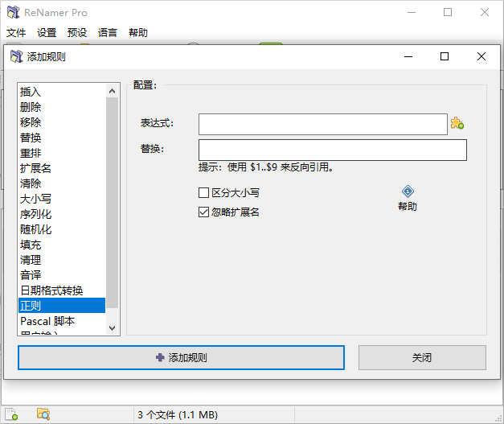504x424 pixels.
Task: Select the 日期格式转换 rule
Action: (62, 290)
